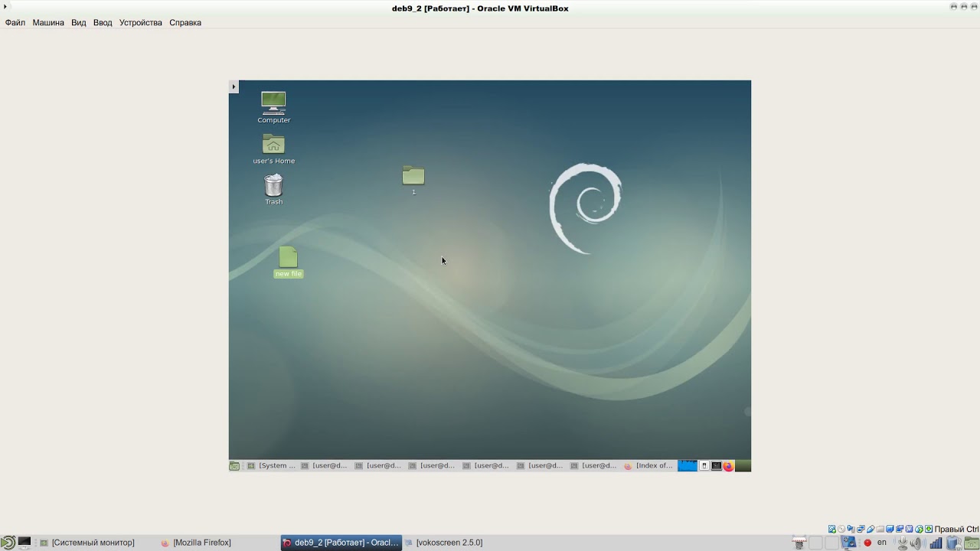Click the network signal bars tray icon
The height and width of the screenshot is (551, 980).
pos(936,543)
